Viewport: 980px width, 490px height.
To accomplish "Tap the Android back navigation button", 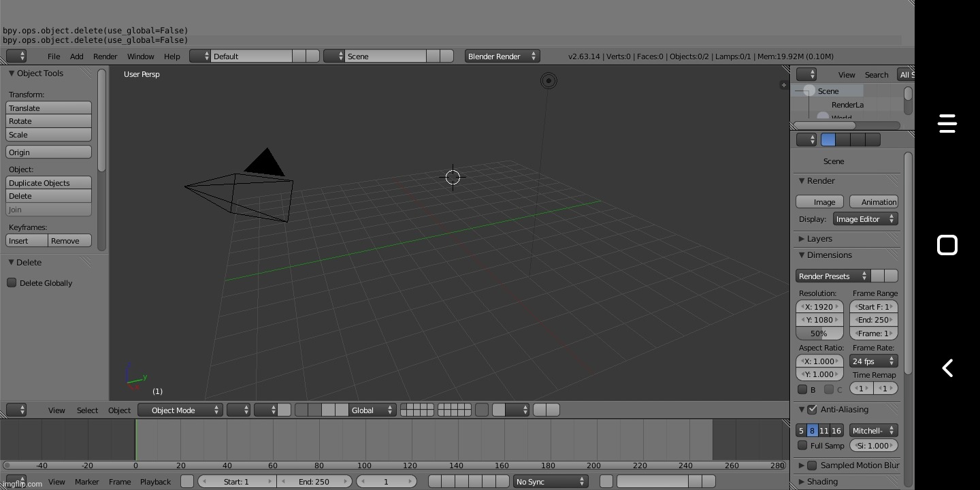I will coord(947,368).
